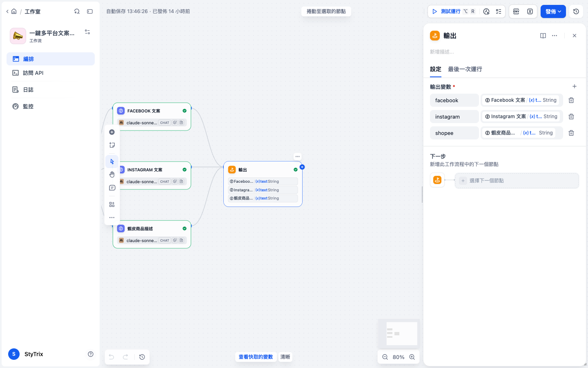
Task: Open the 選擇下一個節點 next node selector
Action: pos(517,180)
